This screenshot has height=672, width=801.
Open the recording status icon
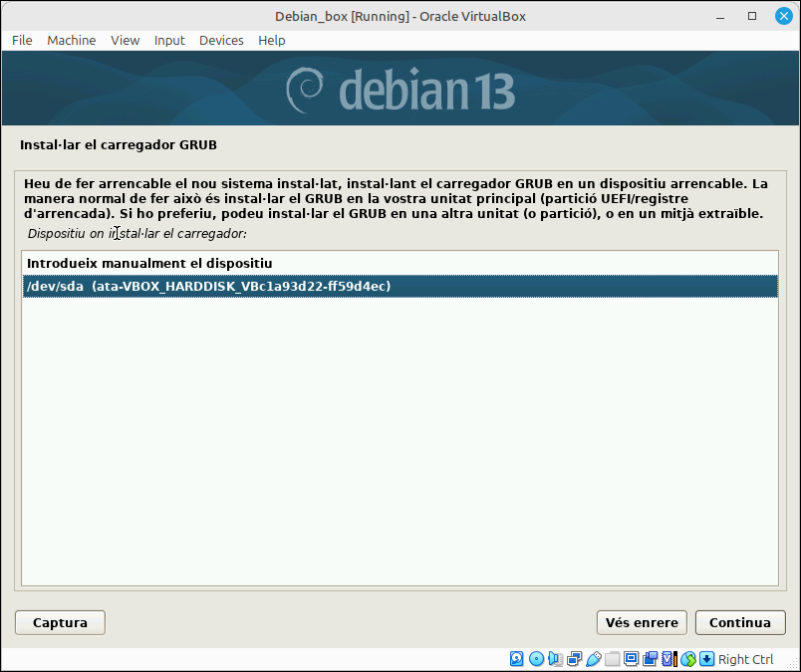[x=650, y=659]
